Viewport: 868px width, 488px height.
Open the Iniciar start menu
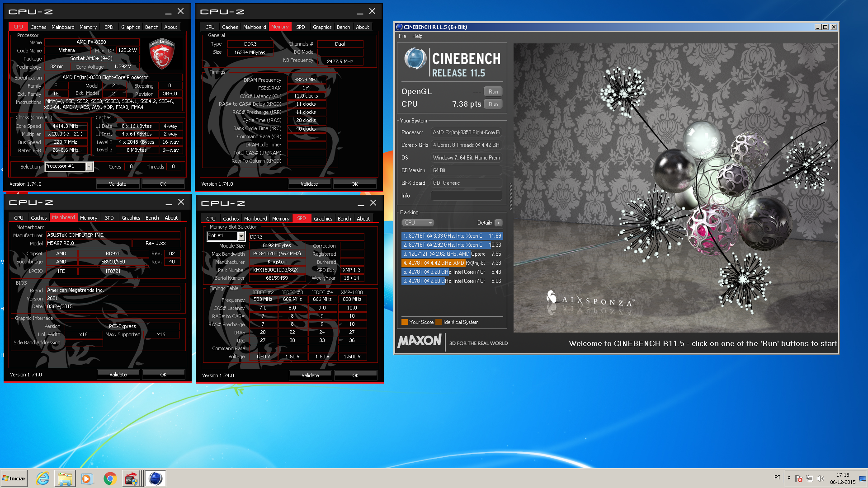14,479
